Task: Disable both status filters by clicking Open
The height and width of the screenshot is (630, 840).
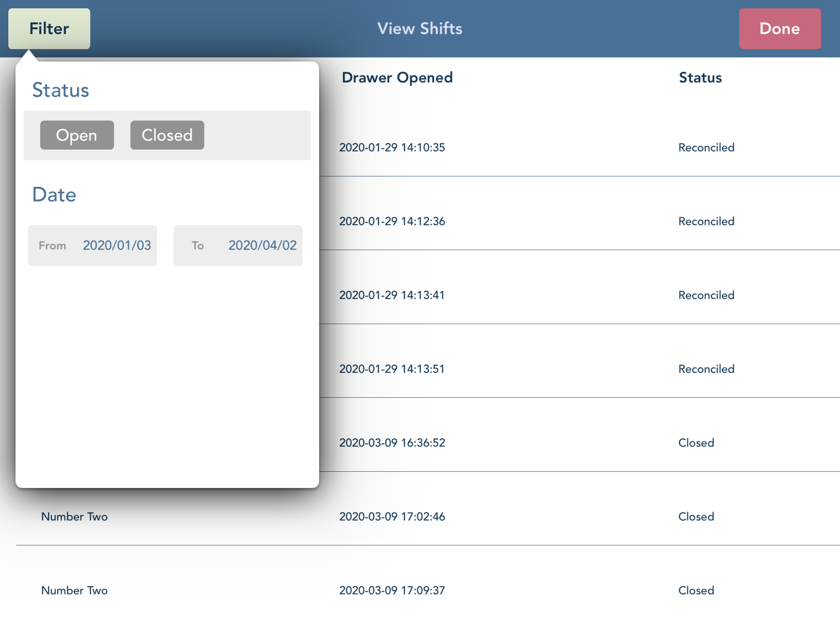Action: [77, 135]
